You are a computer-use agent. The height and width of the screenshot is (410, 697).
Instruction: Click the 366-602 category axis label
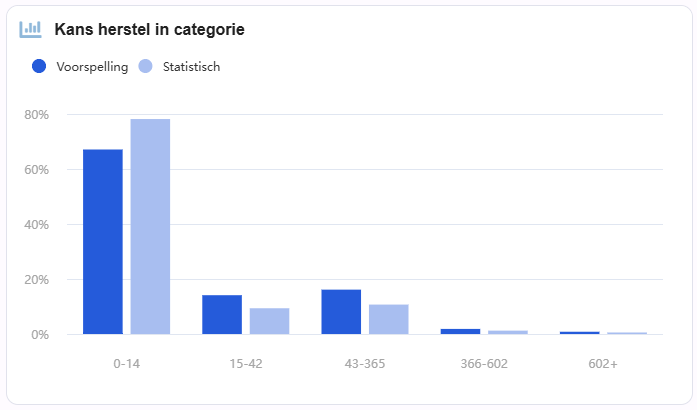(484, 364)
